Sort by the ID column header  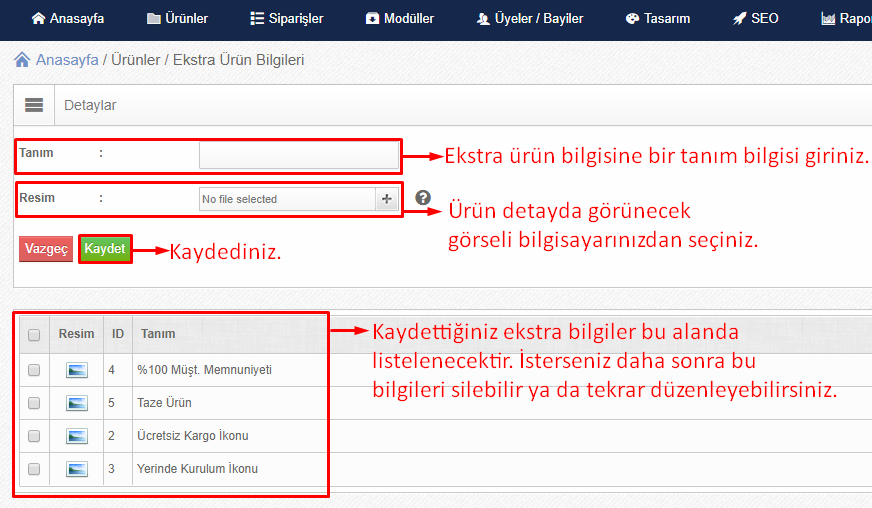[x=118, y=334]
